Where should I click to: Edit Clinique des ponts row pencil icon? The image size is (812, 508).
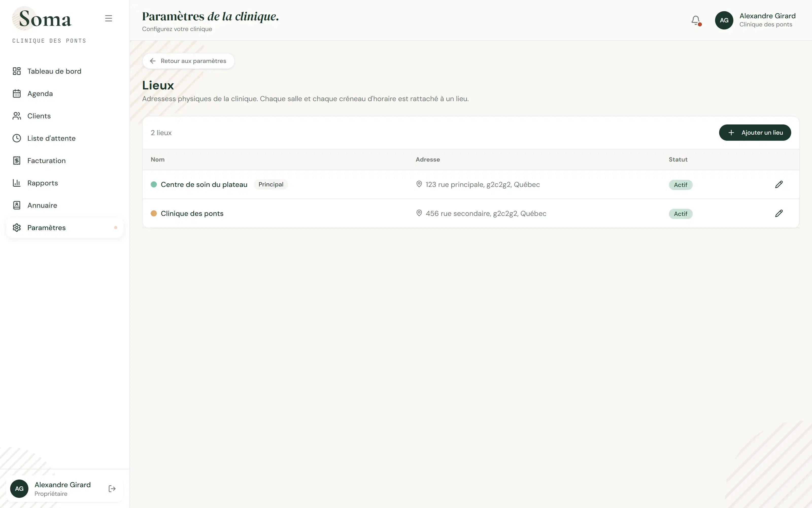click(779, 213)
